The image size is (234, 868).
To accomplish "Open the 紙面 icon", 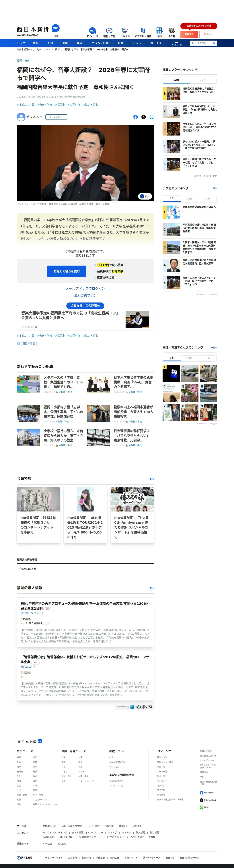I will (160, 32).
